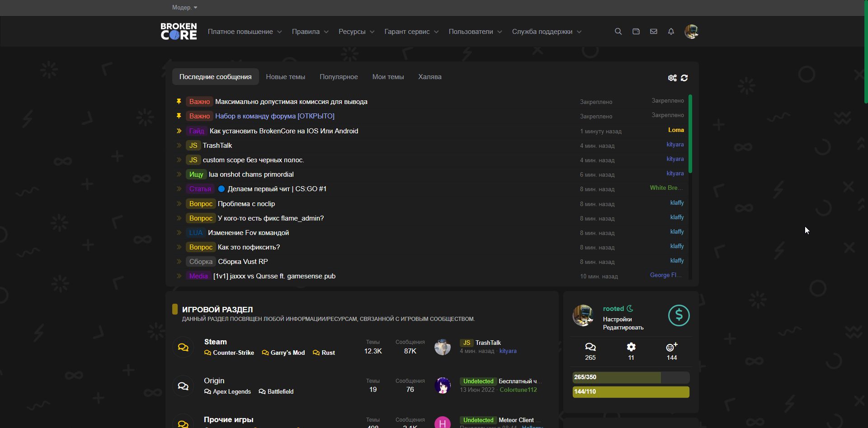This screenshot has height=428, width=868.
Task: Click the Origin forum chat icon
Action: (183, 386)
